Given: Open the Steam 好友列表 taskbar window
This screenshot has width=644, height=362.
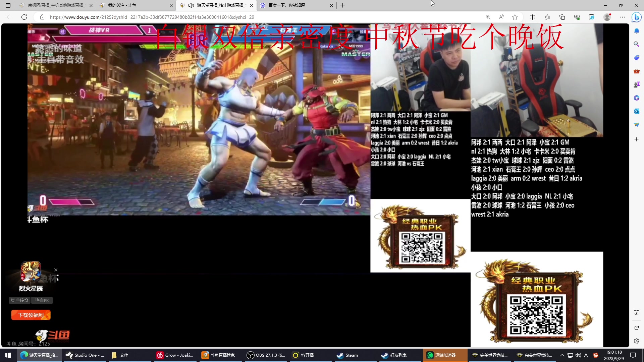Looking at the screenshot, I should [400, 355].
